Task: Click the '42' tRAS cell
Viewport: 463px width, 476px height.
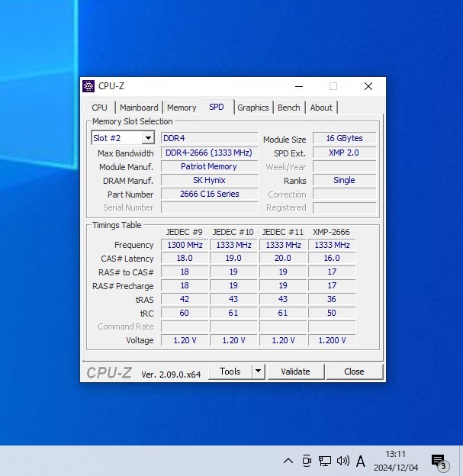Action: tap(185, 299)
